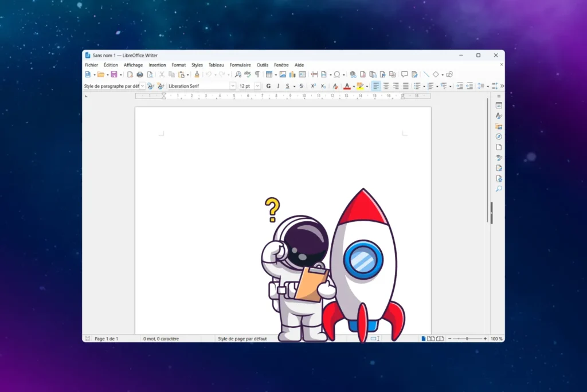Screen dimensions: 587x392
Task: Click the Insert comment icon
Action: tap(404, 75)
